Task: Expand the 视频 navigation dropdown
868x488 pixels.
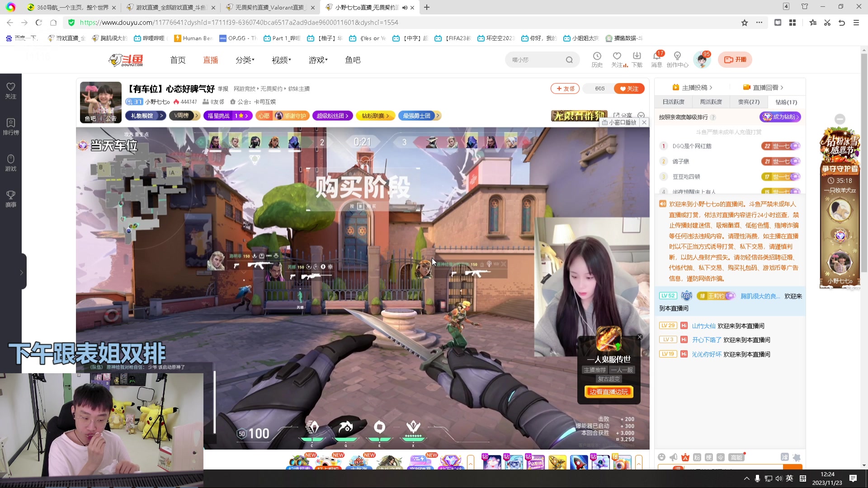Action: [281, 60]
